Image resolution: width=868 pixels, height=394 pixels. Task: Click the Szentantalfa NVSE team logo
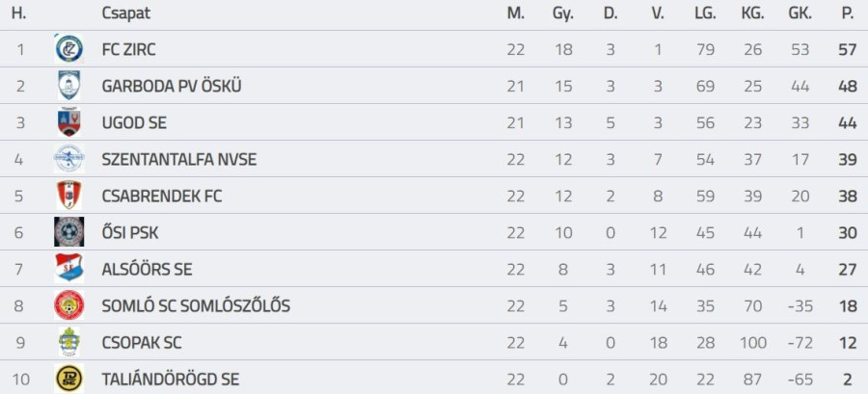point(68,159)
